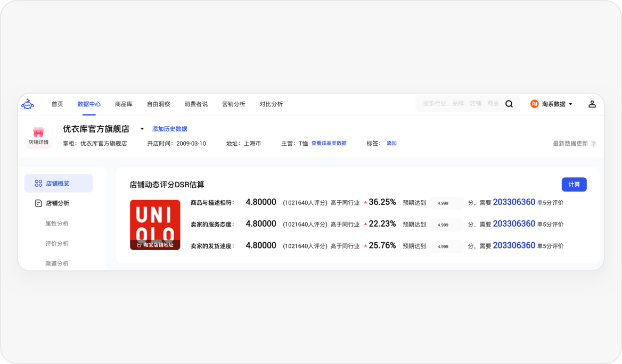Open the 商品库 tab

click(124, 104)
